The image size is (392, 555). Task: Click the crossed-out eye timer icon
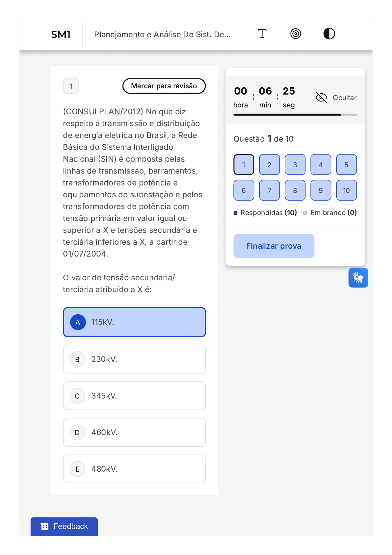(x=321, y=97)
